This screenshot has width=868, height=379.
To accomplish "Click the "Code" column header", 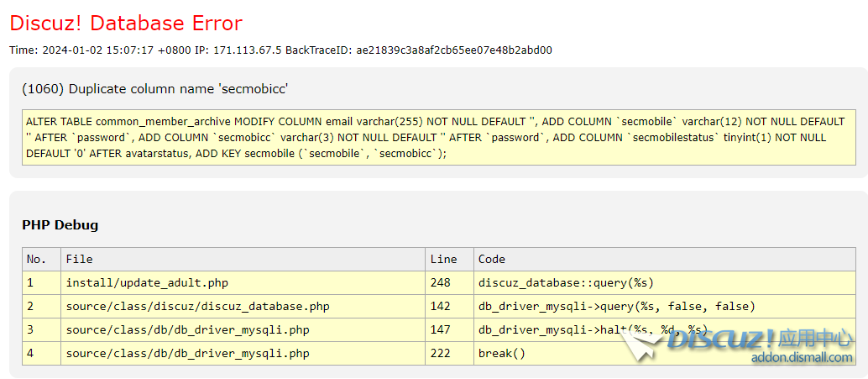I will click(x=664, y=260).
